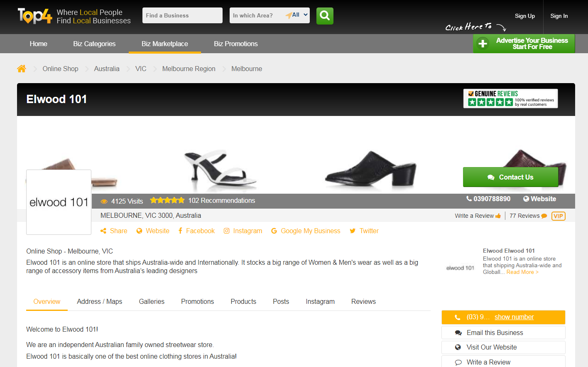This screenshot has height=367, width=588.
Task: Open the Google My Business link
Action: coord(306,231)
